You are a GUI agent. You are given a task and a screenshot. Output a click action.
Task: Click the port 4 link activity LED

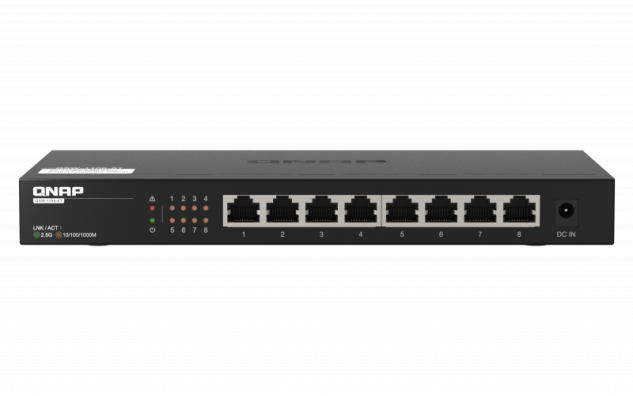pyautogui.click(x=205, y=208)
